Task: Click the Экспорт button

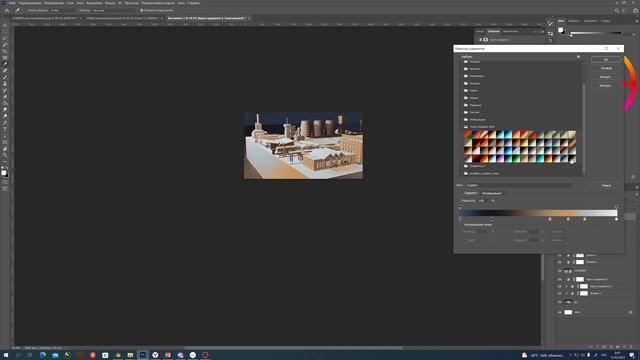Action: click(606, 86)
